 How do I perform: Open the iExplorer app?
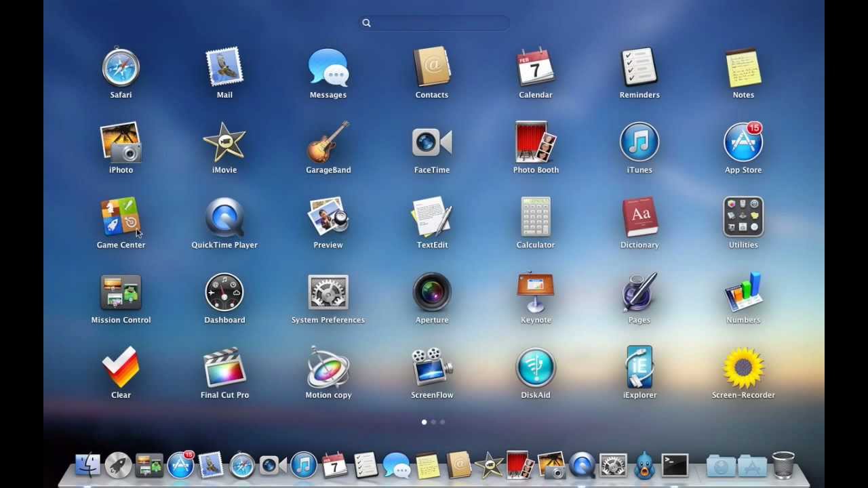tap(639, 368)
